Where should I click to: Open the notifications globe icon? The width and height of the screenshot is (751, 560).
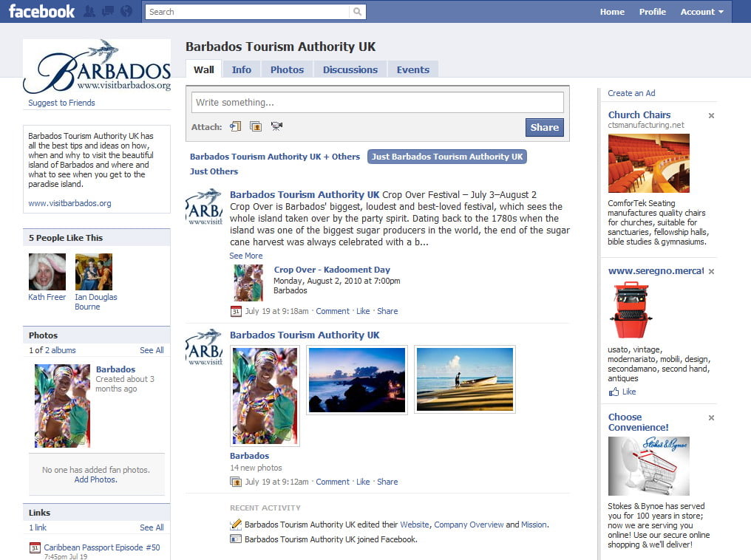tap(126, 12)
